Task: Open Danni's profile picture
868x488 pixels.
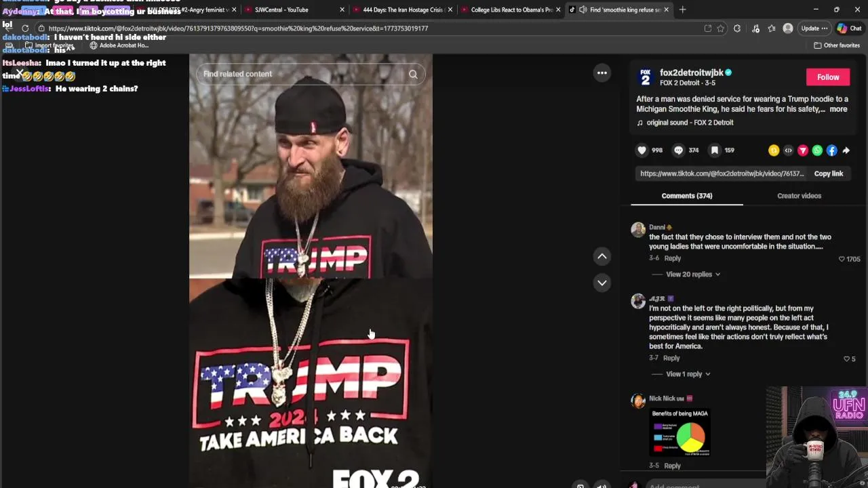Action: tap(638, 229)
